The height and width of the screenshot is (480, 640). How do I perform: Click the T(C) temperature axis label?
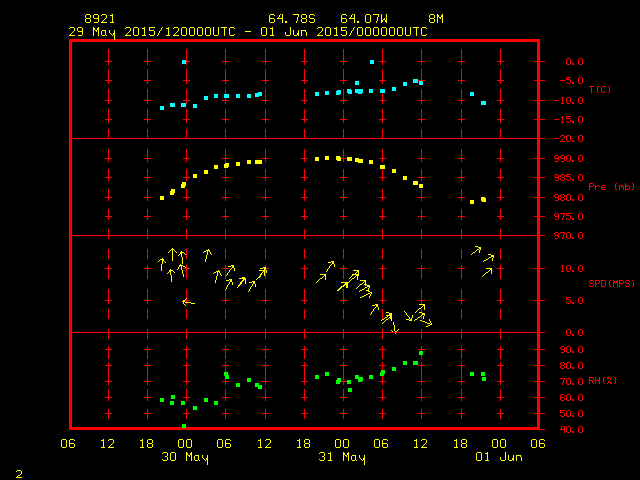[x=599, y=90]
